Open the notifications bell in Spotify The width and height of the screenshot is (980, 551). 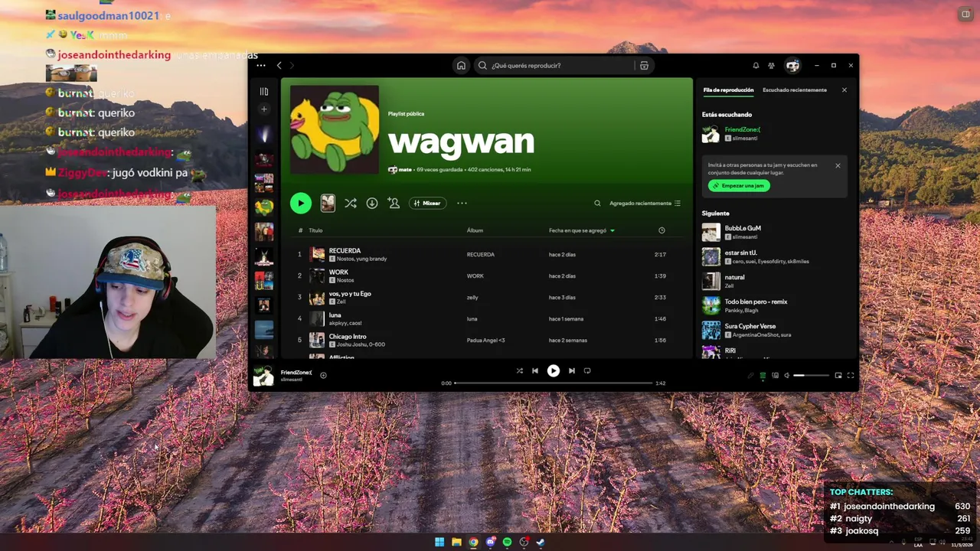click(x=756, y=66)
